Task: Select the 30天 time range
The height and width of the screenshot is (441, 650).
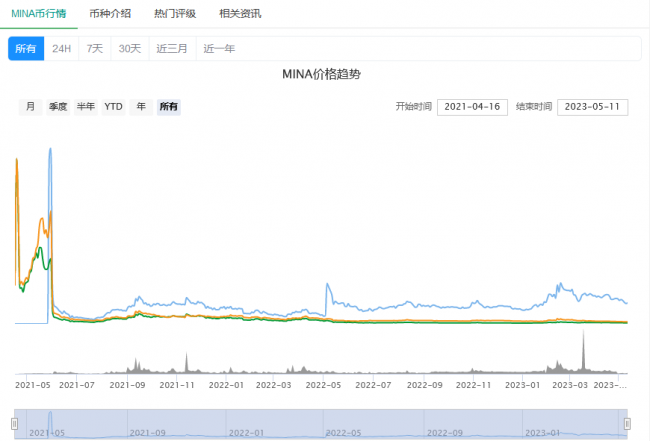Action: tap(129, 49)
